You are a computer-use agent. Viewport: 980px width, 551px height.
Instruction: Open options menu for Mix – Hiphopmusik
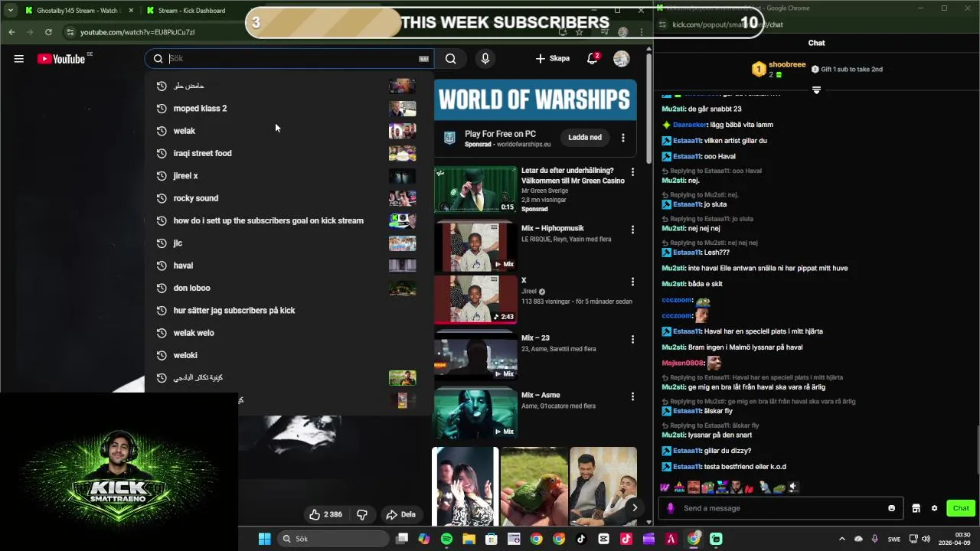(x=632, y=230)
